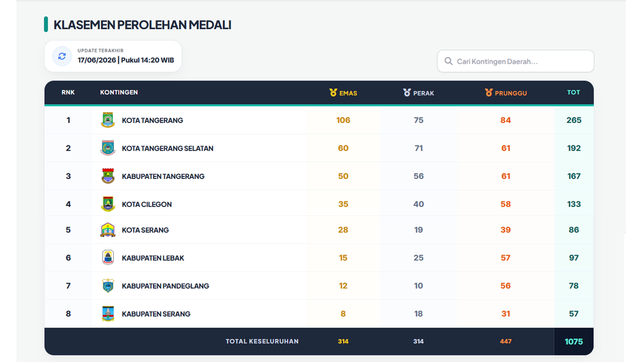Click the EMAS column header label

point(348,93)
